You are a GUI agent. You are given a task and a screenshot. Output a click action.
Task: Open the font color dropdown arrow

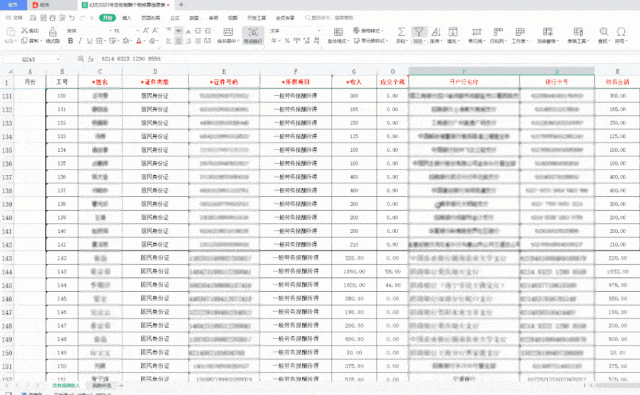pyautogui.click(x=144, y=41)
